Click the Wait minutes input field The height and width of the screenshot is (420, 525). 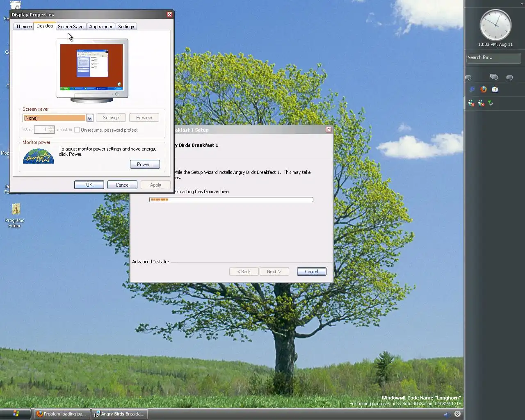pyautogui.click(x=41, y=130)
